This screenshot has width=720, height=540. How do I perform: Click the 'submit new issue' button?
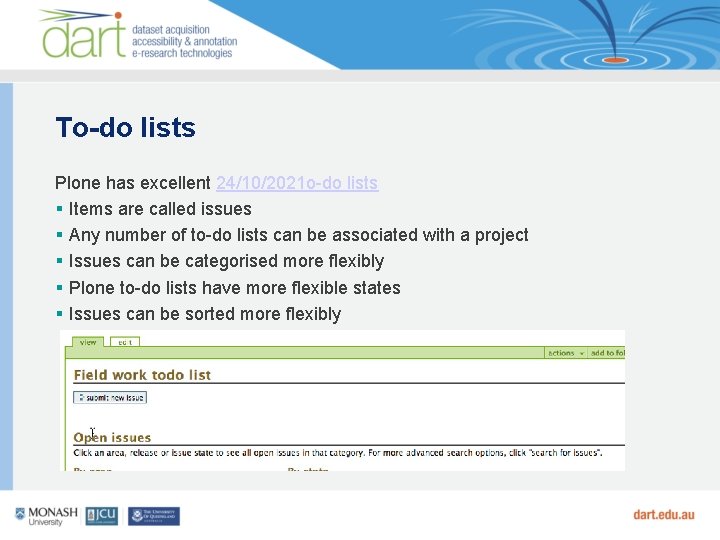110,397
